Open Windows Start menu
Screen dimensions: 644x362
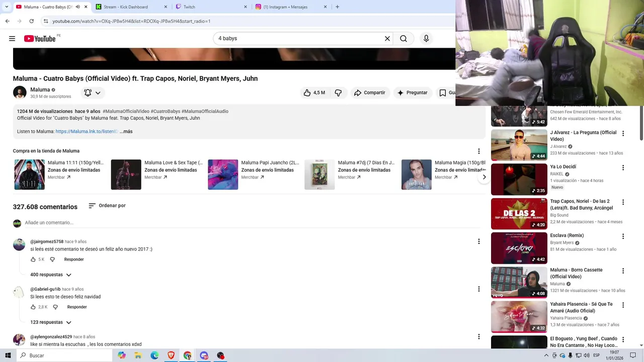tap(8, 355)
